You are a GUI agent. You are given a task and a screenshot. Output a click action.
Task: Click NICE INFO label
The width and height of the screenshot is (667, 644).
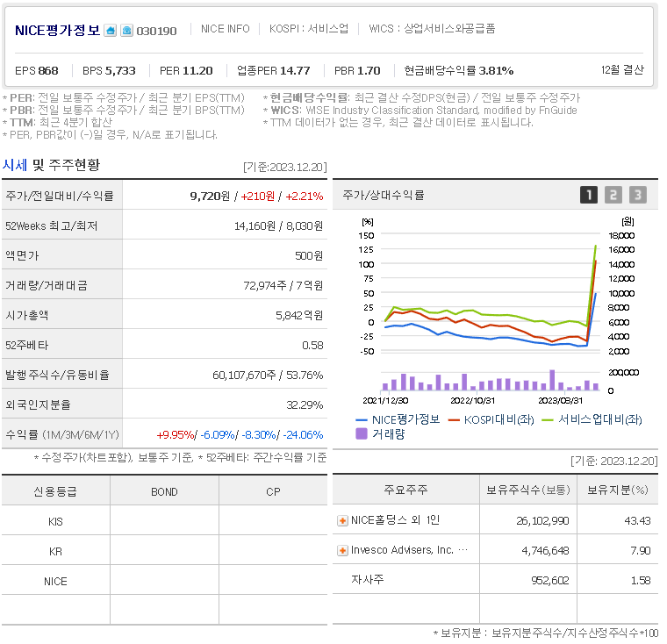pyautogui.click(x=225, y=29)
